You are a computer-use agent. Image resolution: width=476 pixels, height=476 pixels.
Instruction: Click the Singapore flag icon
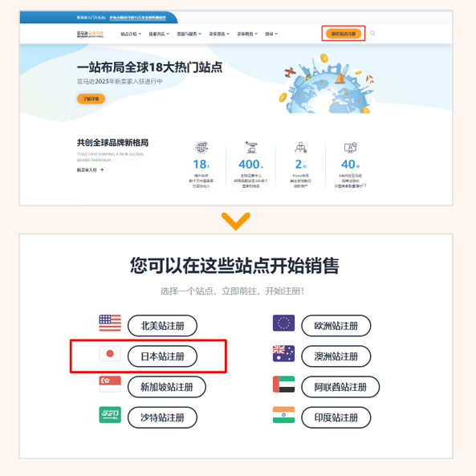click(x=110, y=384)
